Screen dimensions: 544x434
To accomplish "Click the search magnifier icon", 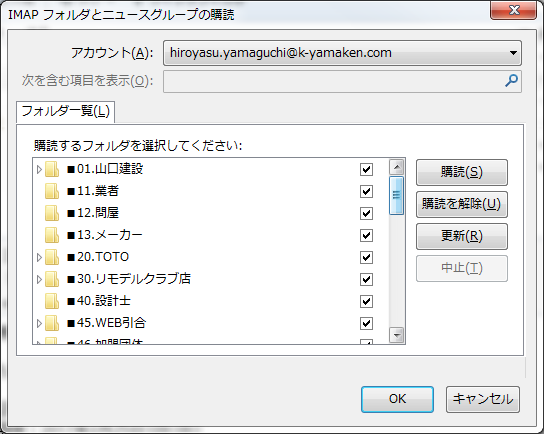I will pos(511,81).
